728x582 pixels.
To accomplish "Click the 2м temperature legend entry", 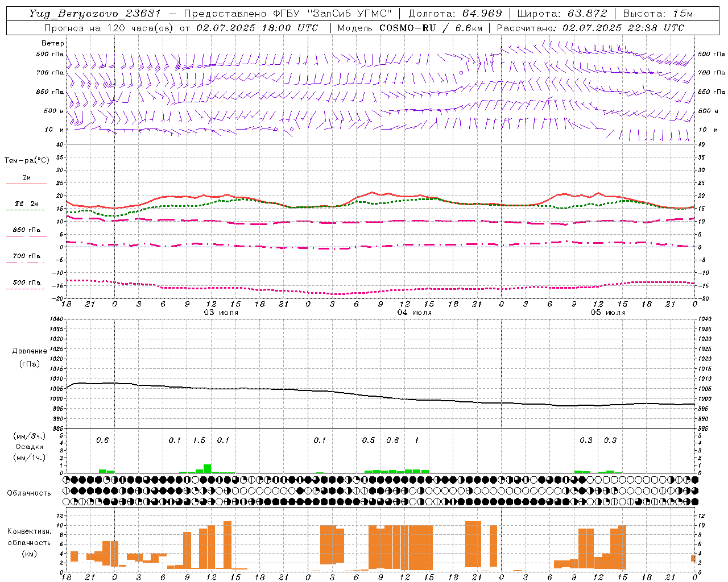I will coord(27,180).
